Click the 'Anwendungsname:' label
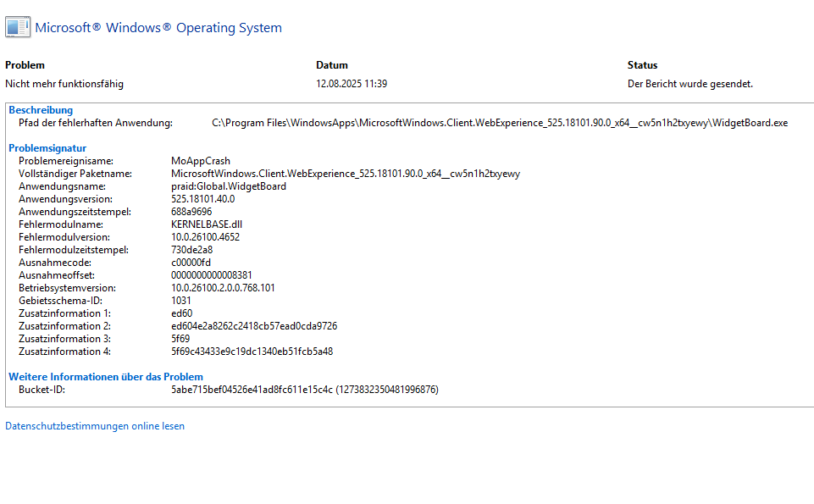The image size is (814, 504). pyautogui.click(x=62, y=186)
